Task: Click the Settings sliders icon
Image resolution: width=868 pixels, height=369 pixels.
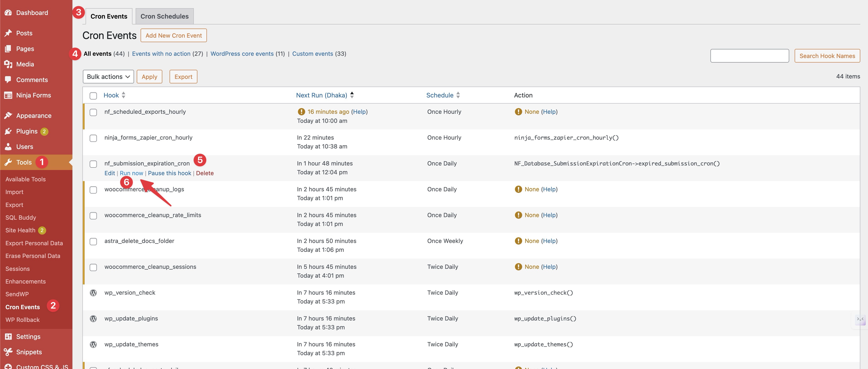Action: 8,337
